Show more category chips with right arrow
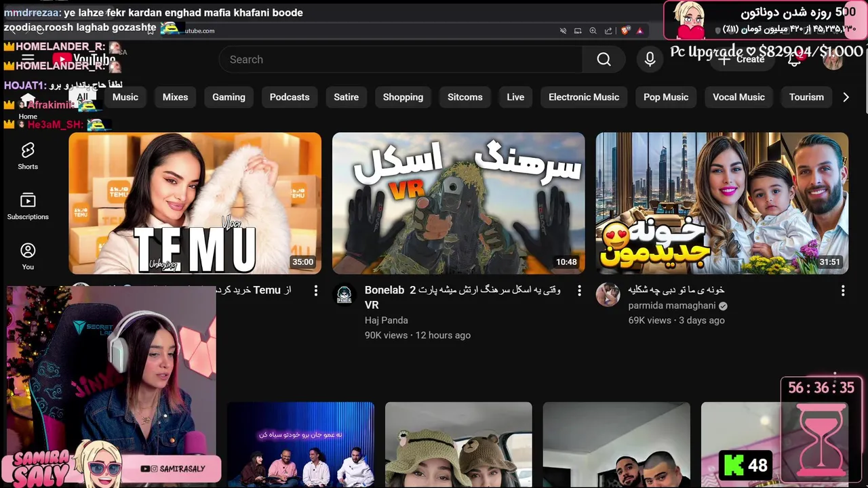 (x=846, y=97)
